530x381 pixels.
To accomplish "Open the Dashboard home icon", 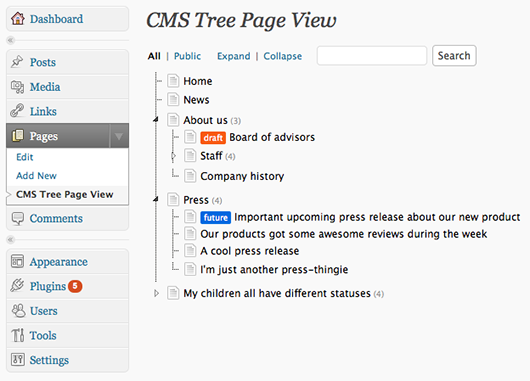I will coord(18,18).
